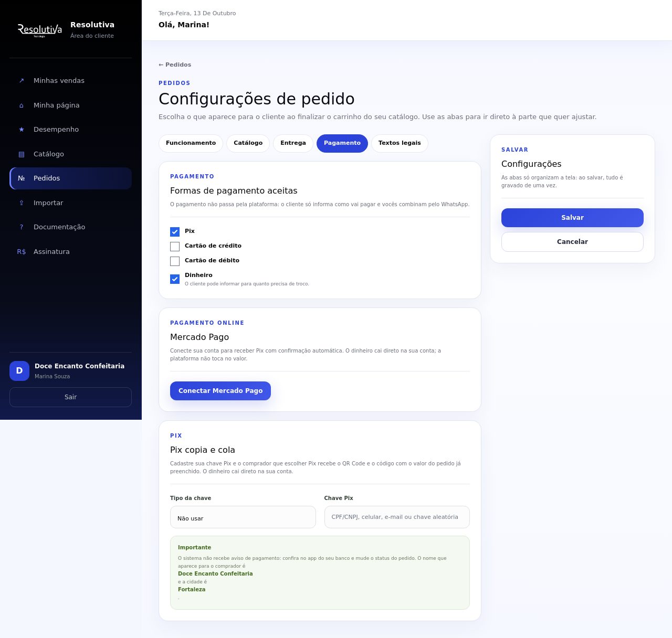Click the Fortaleza city name

(x=192, y=590)
